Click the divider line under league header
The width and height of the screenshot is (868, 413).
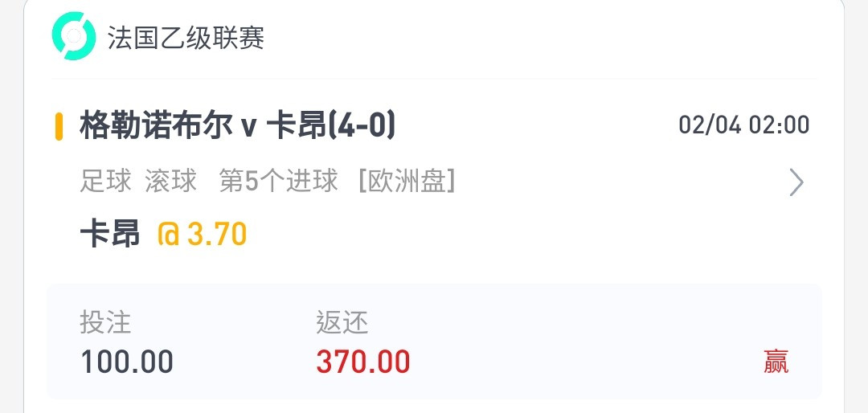coord(435,79)
